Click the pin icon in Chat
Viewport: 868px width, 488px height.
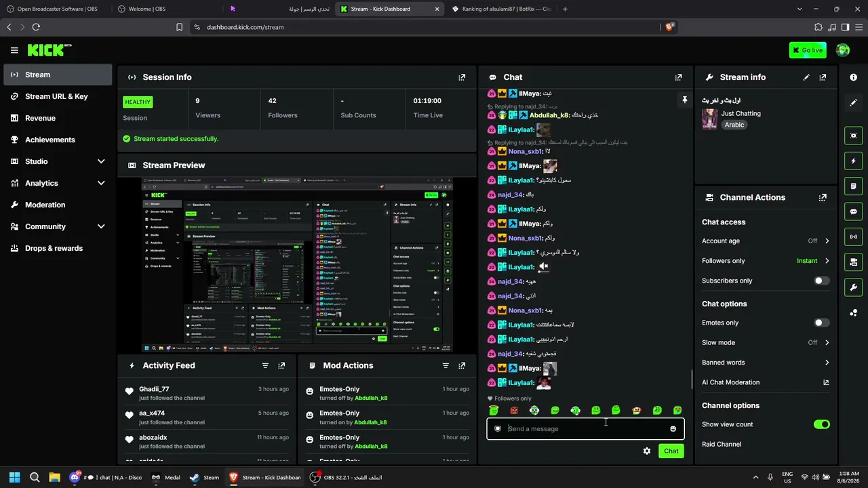pyautogui.click(x=684, y=100)
